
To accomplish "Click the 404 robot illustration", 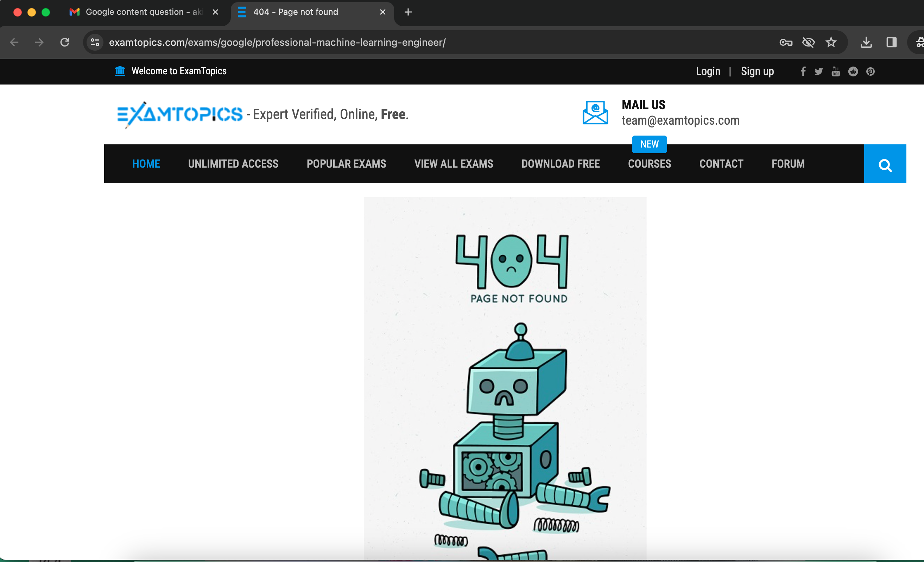I will (505, 378).
